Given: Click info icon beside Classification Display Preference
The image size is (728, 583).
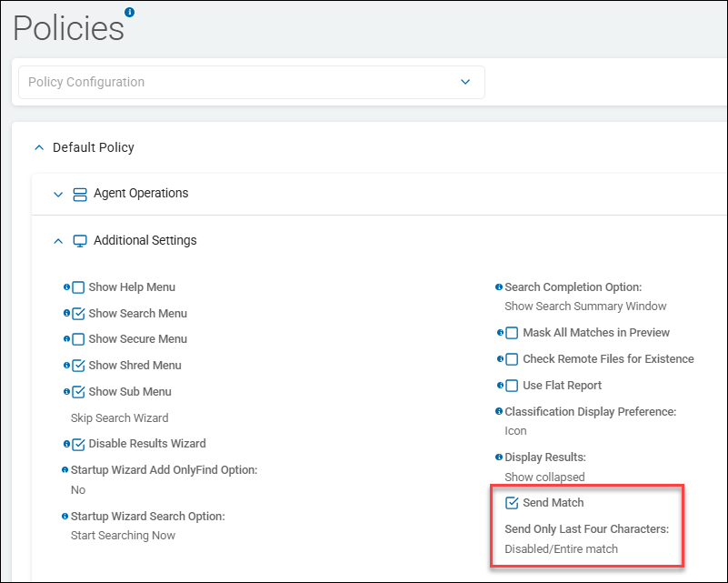Looking at the screenshot, I should (499, 412).
